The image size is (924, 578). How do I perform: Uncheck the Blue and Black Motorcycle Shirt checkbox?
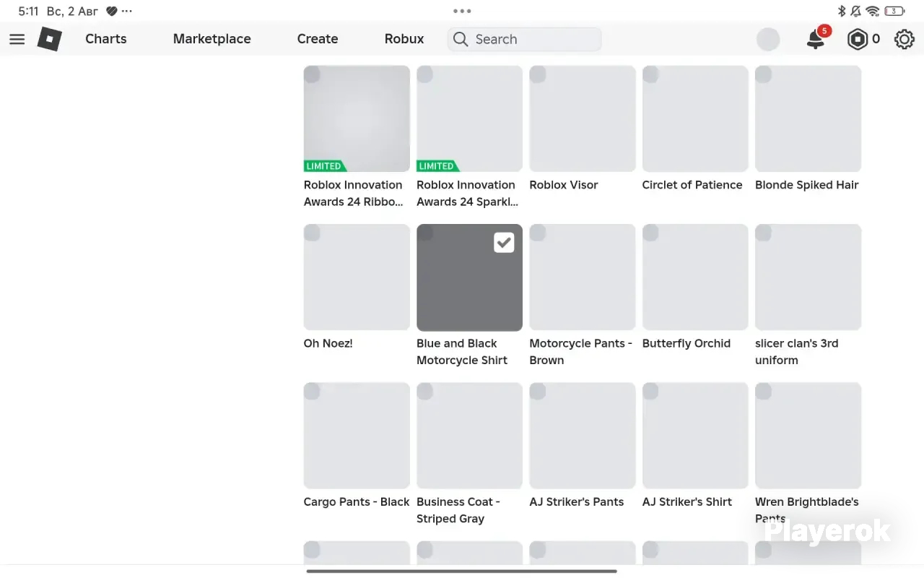[504, 243]
